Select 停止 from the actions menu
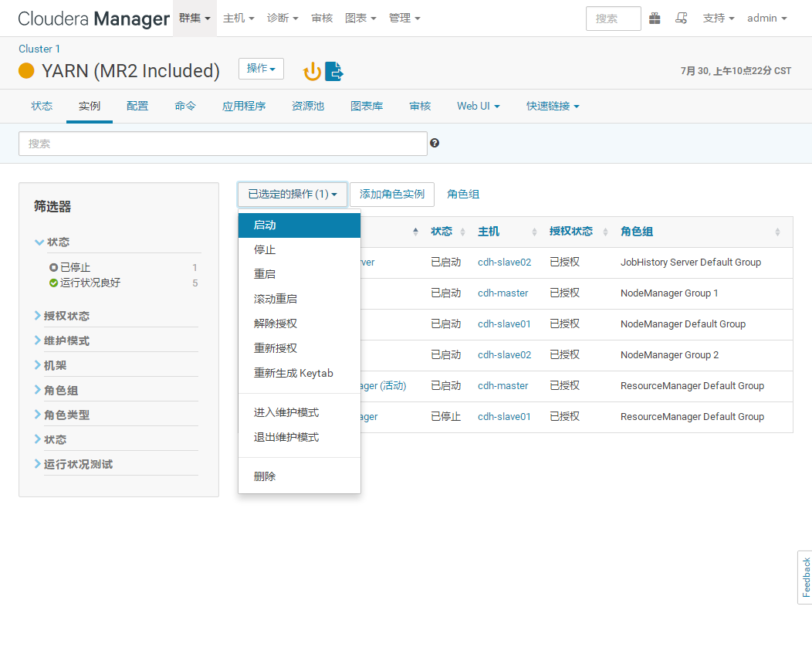The image size is (812, 664). (299, 249)
